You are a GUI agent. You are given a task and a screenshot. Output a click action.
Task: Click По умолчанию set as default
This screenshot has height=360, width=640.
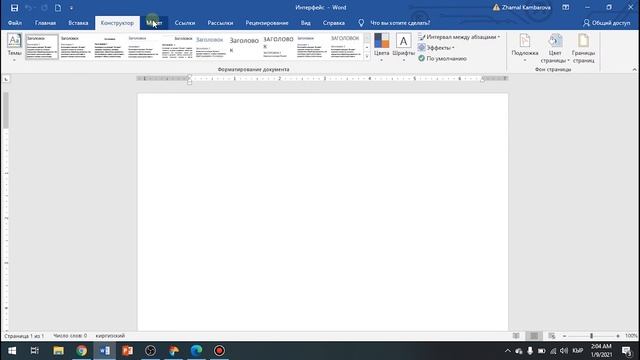442,58
